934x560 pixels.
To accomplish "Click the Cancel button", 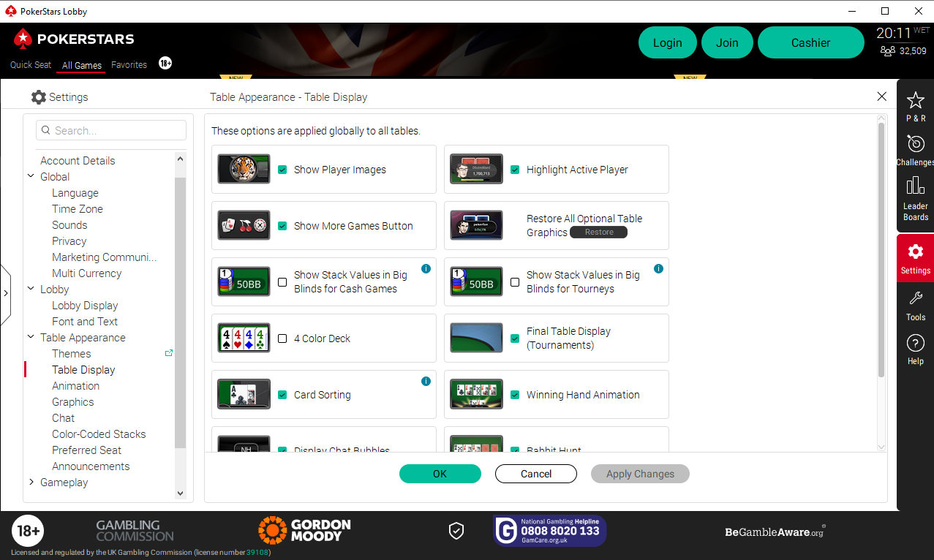I will pyautogui.click(x=536, y=474).
